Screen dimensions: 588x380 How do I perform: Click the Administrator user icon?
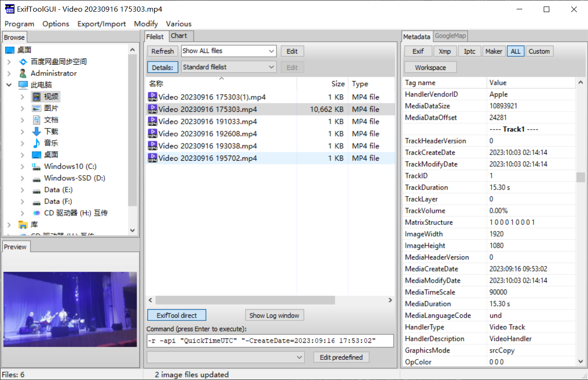click(x=23, y=73)
